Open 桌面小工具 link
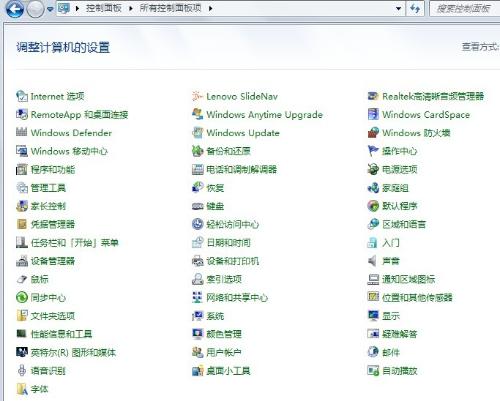Viewport: 500px width, 401px height. coord(229,371)
